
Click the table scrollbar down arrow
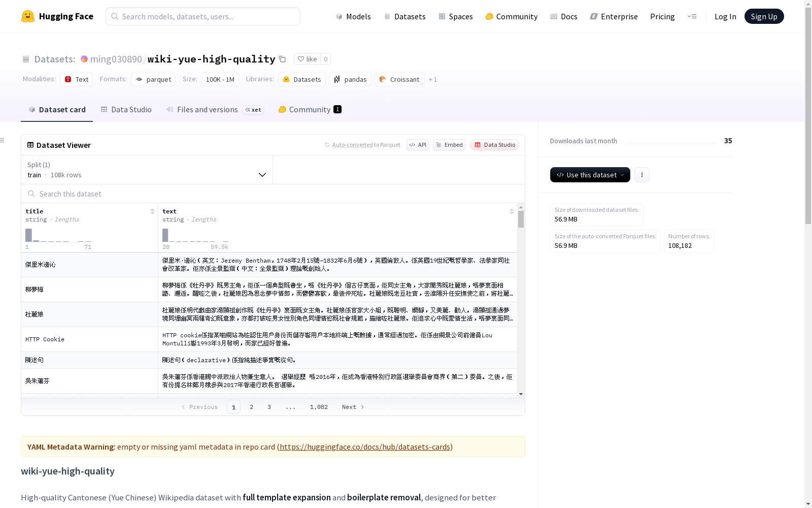pos(521,394)
